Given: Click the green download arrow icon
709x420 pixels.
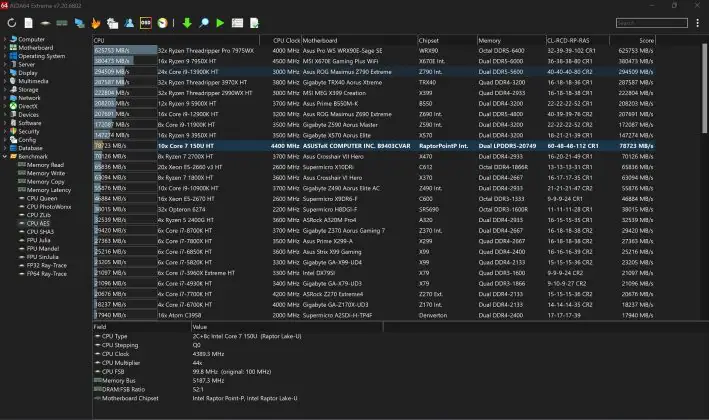Looking at the screenshot, I should pyautogui.click(x=187, y=23).
